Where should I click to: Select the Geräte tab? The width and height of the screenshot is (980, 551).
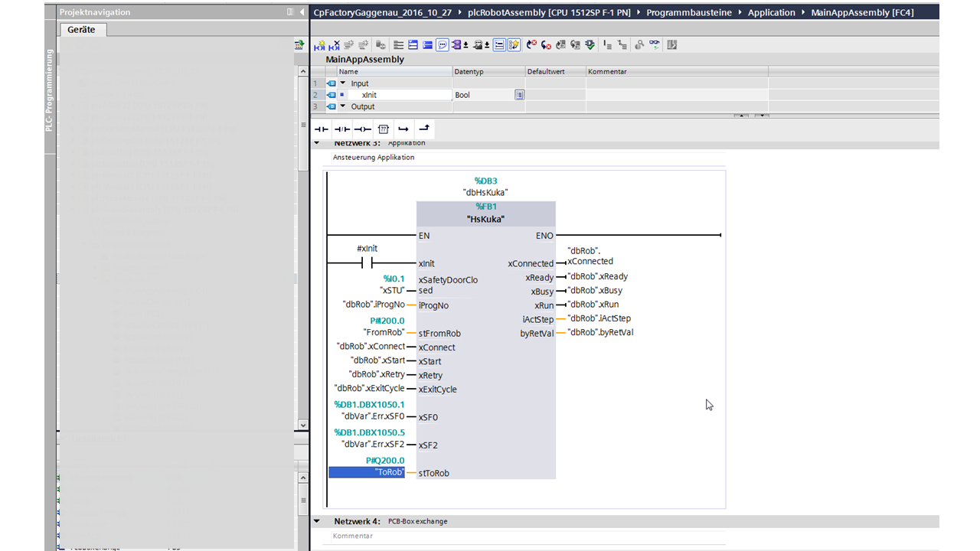82,30
